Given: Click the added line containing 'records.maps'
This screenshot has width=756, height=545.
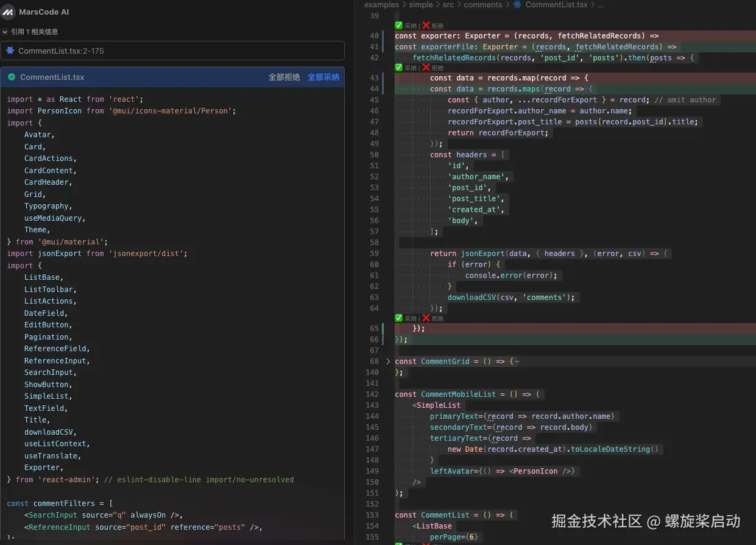Looking at the screenshot, I should (575, 89).
